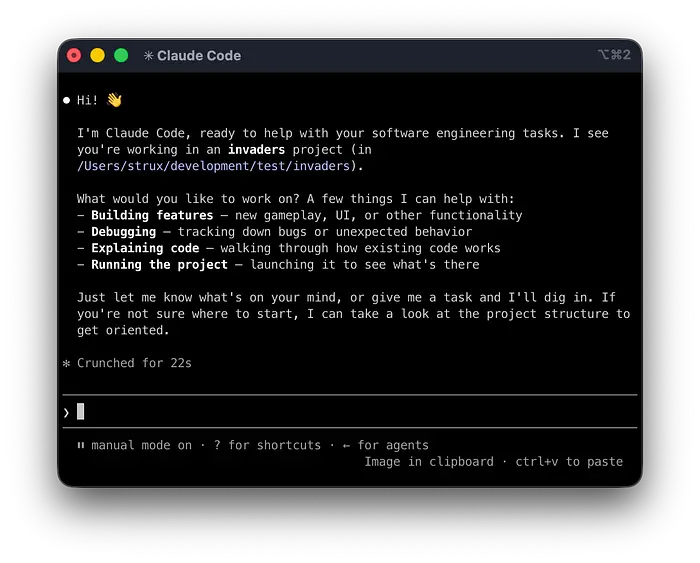Click the pause icon before manual mode on
The width and height of the screenshot is (700, 563).
click(x=81, y=445)
